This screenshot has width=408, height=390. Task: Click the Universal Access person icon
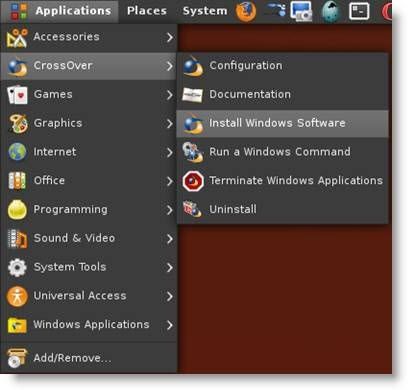click(x=17, y=296)
